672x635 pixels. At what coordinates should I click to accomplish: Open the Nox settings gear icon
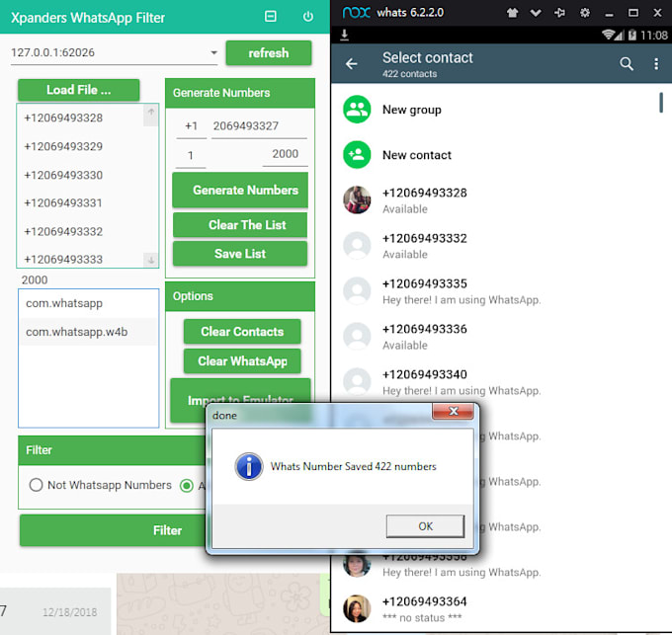(x=585, y=13)
